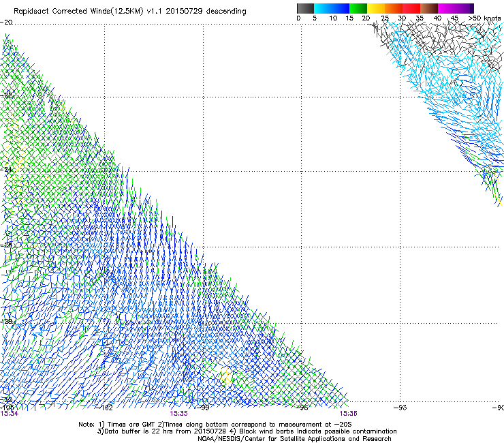This screenshot has height=443, width=504.
Task: Click the red 30-35 knots legend swatch
Action: click(411, 8)
